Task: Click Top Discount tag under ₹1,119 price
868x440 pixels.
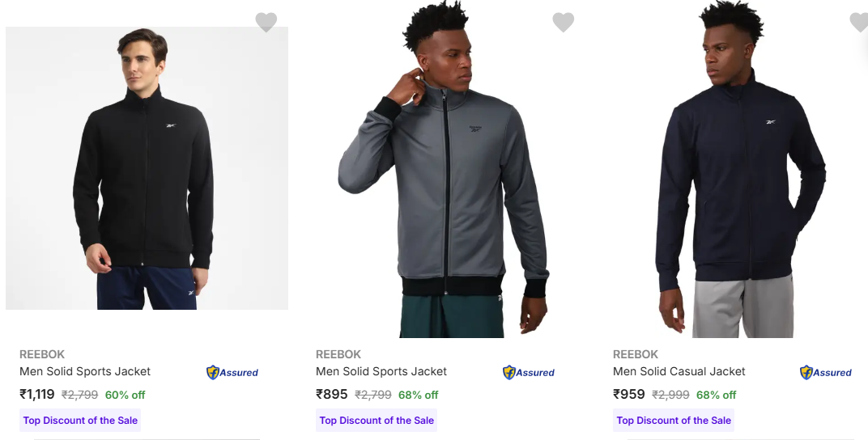Action: (x=80, y=421)
